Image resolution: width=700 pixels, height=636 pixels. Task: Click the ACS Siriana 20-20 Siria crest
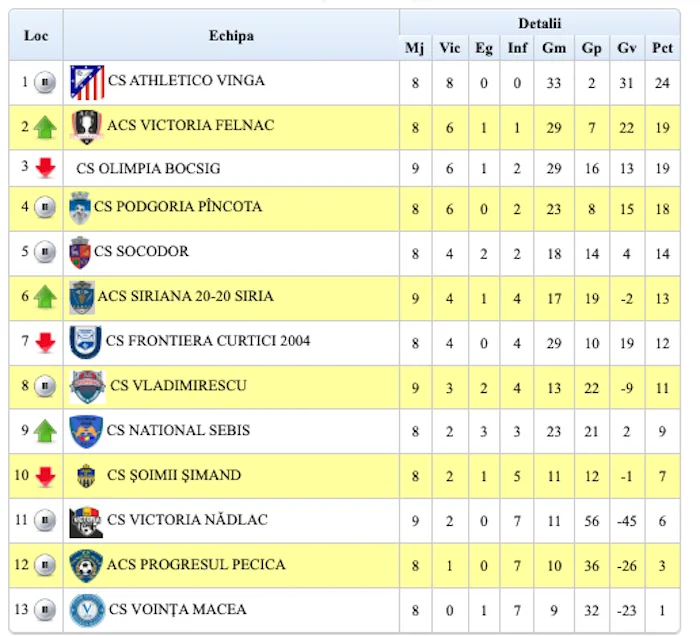[82, 297]
